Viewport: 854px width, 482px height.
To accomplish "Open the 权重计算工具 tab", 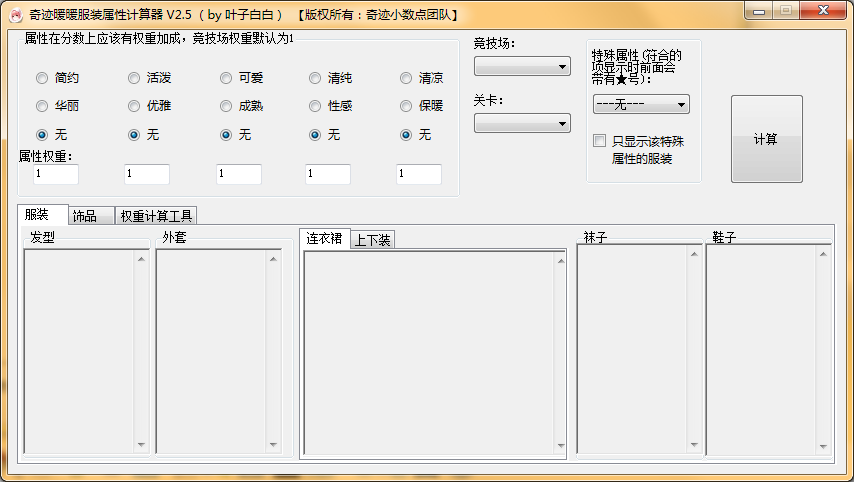I will coord(156,216).
